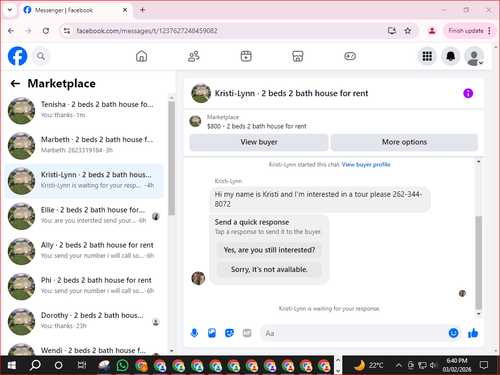Open the Ally conversation
Image resolution: width=500 pixels, height=375 pixels.
click(x=84, y=251)
